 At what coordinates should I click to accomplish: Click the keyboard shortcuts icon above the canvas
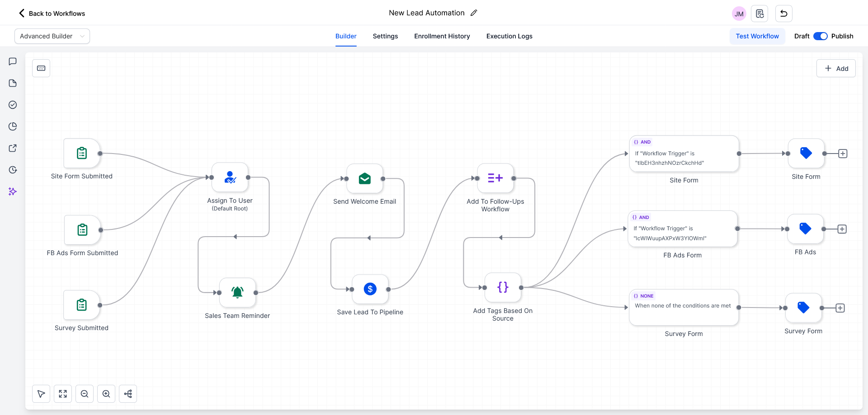[x=41, y=68]
